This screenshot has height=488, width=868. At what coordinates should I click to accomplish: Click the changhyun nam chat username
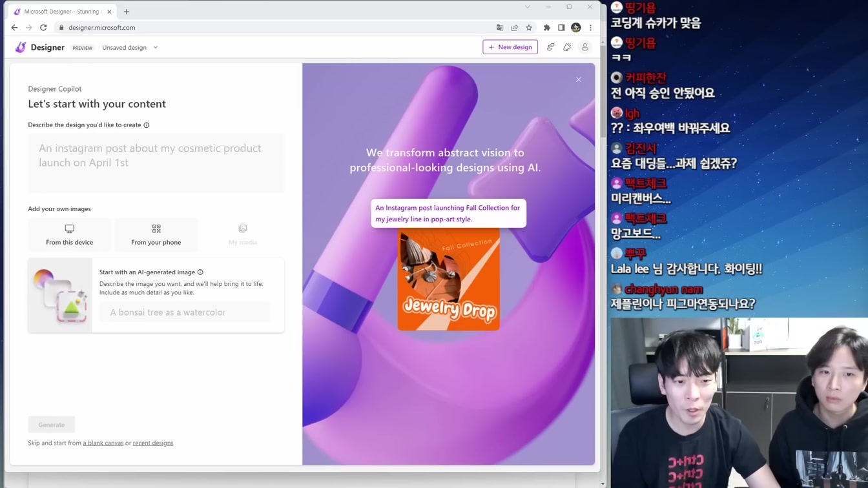[x=664, y=290]
